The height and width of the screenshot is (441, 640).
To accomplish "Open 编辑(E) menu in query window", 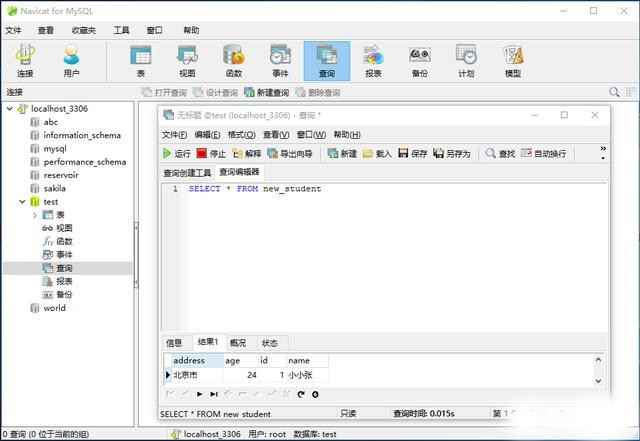I will [x=207, y=135].
